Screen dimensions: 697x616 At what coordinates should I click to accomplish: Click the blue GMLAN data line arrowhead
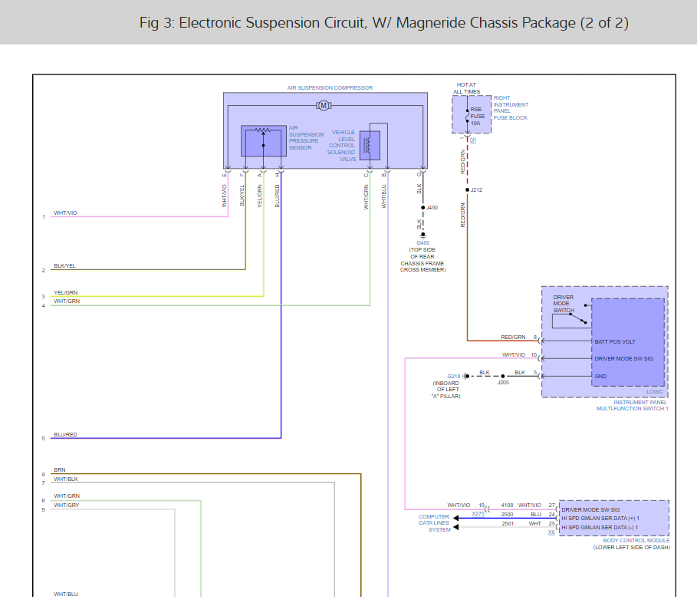[456, 518]
